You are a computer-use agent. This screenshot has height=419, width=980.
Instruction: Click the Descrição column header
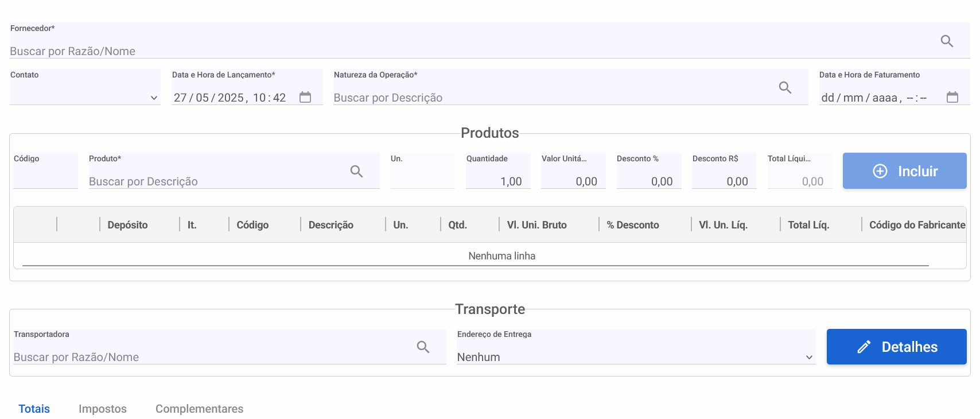click(x=331, y=225)
